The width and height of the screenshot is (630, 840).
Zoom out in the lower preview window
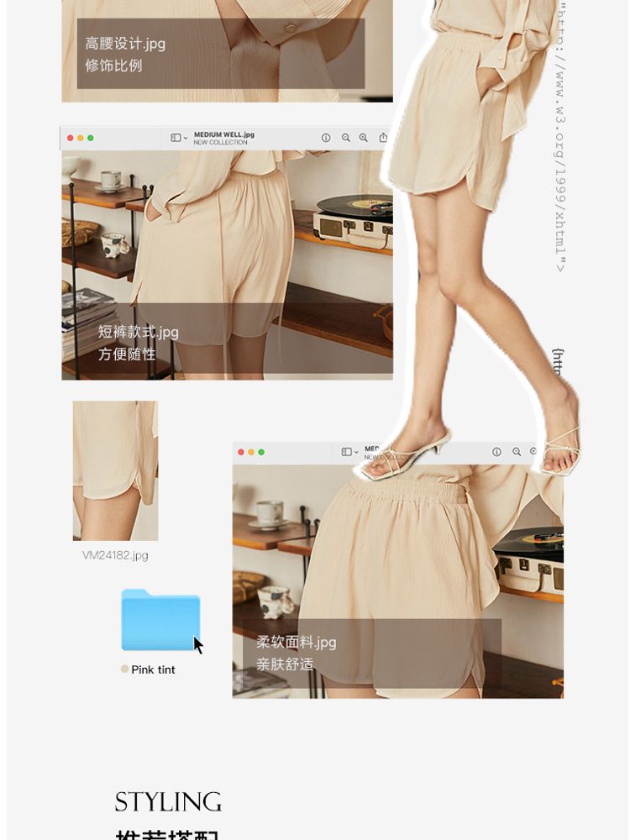[517, 452]
